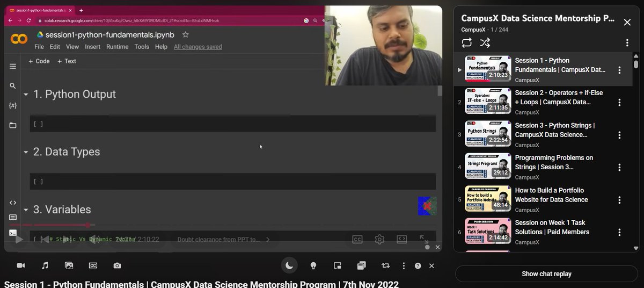Screen dimensions: 644x288
Task: Open the View menu in Colab
Action: pos(72,47)
